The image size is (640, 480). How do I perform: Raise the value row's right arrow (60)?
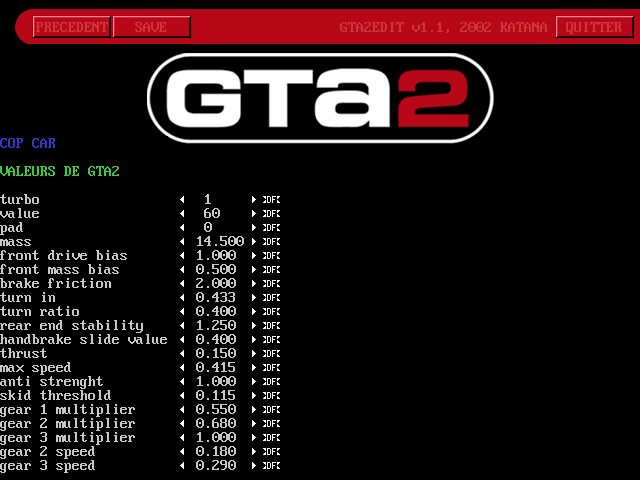[253, 213]
